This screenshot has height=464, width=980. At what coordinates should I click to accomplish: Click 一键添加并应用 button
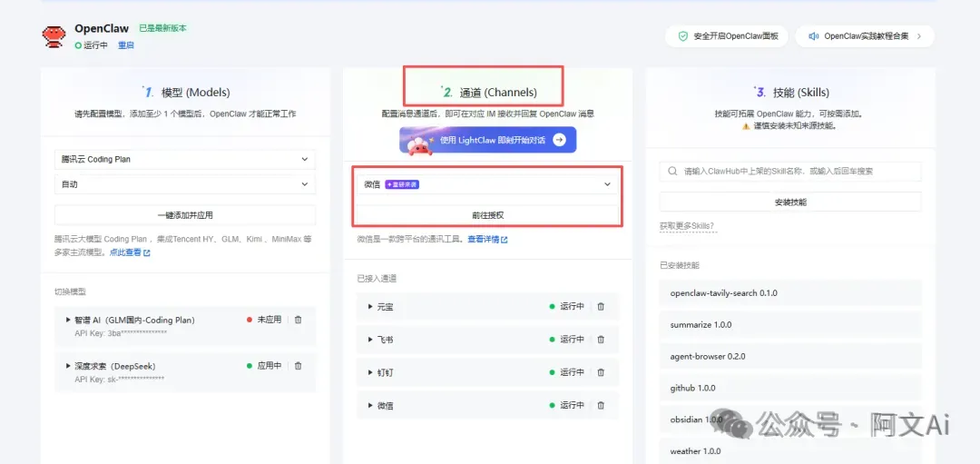(x=185, y=215)
